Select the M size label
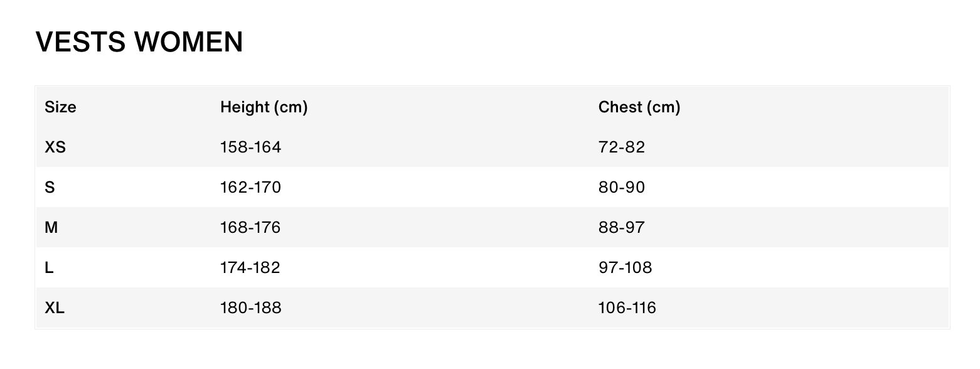This screenshot has height=369, width=980. pyautogui.click(x=51, y=228)
